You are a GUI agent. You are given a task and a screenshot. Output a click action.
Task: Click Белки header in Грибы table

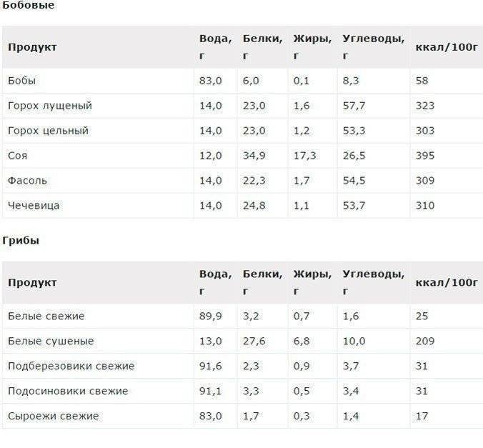point(262,274)
